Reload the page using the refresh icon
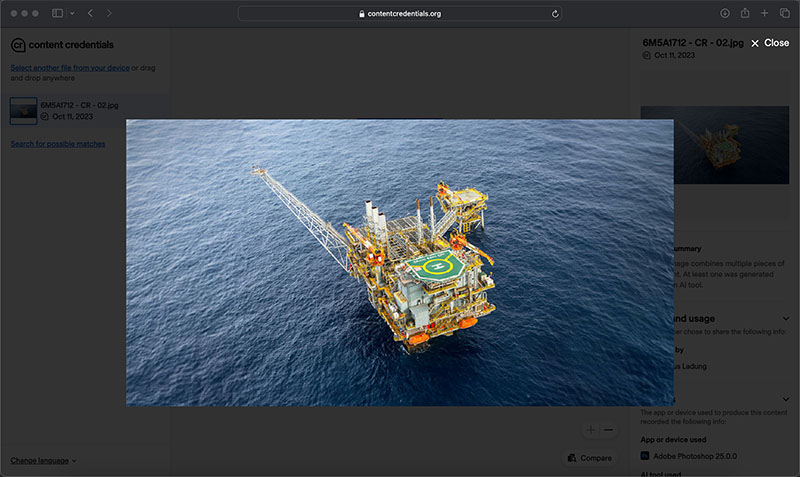Screen dimensions: 800x477 tap(555, 14)
